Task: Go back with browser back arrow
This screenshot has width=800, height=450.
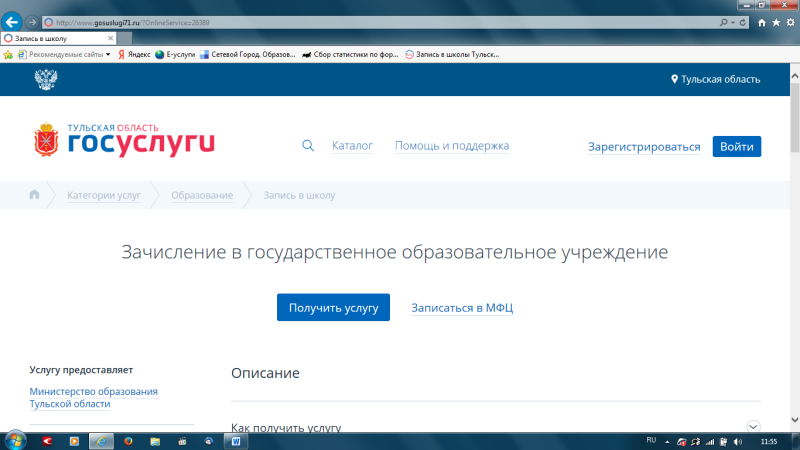Action: point(14,21)
